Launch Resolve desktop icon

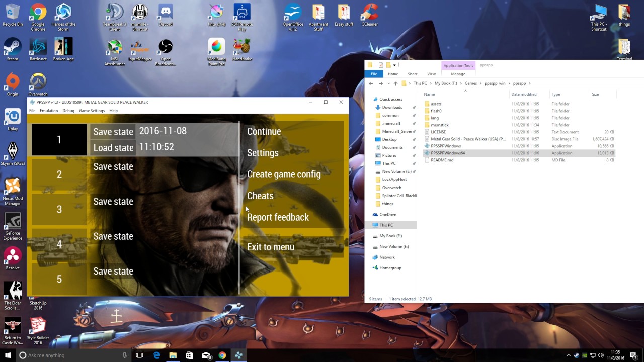coord(13,259)
